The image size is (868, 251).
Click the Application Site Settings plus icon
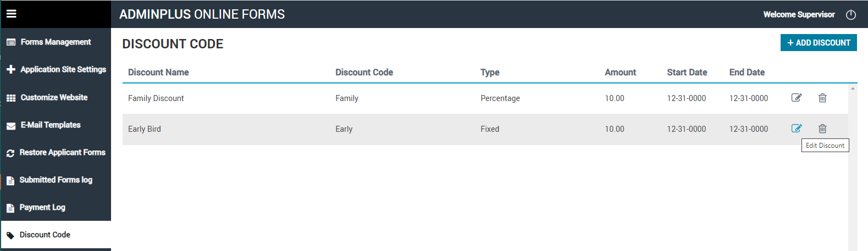pyautogui.click(x=11, y=70)
